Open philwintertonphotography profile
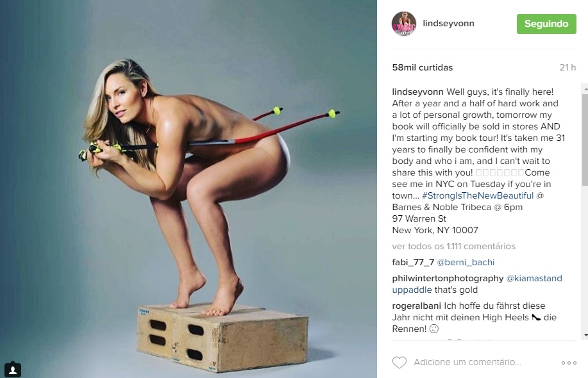Viewport: 588px width, 378px height. click(x=448, y=278)
